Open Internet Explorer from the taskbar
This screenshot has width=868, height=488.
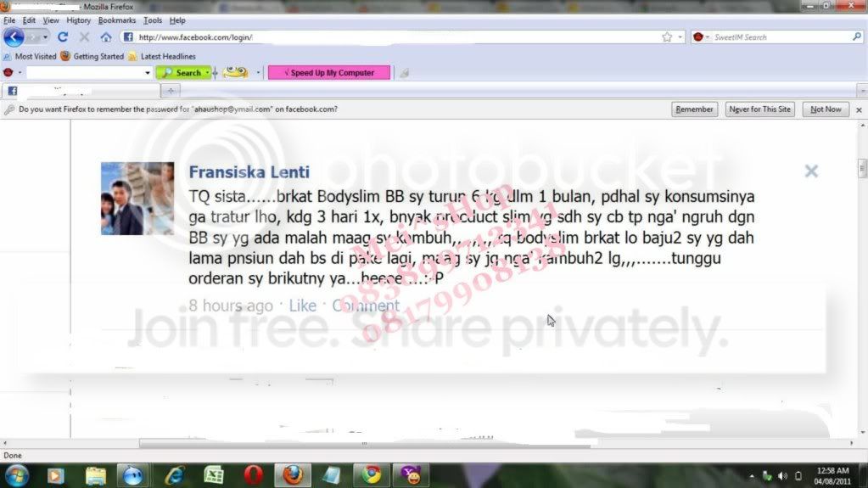pos(175,475)
